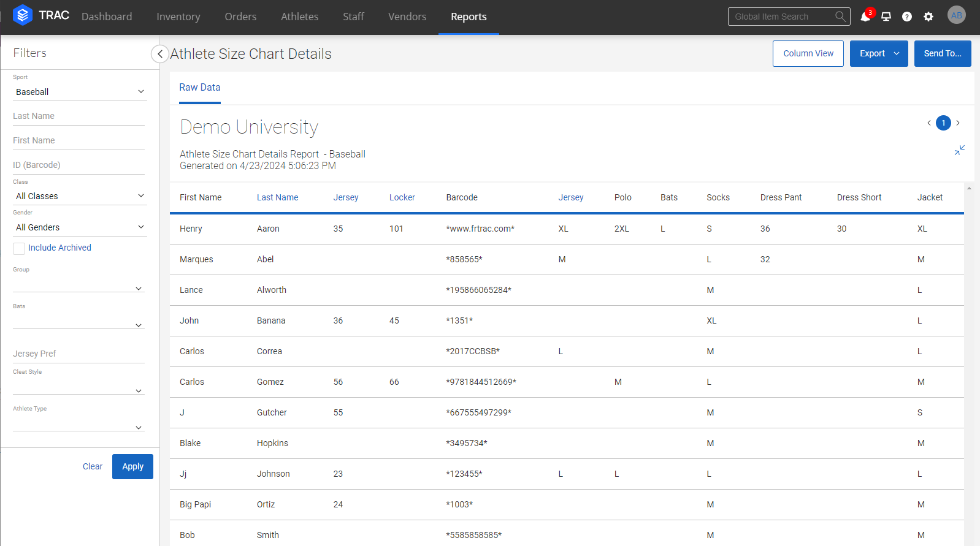
Task: Sort by the Last Name column header
Action: click(x=277, y=197)
